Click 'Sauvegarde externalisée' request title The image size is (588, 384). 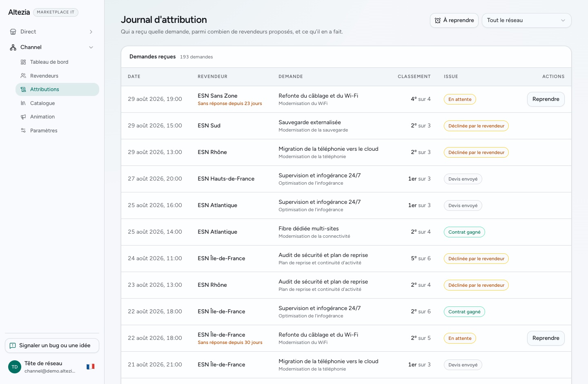click(310, 123)
